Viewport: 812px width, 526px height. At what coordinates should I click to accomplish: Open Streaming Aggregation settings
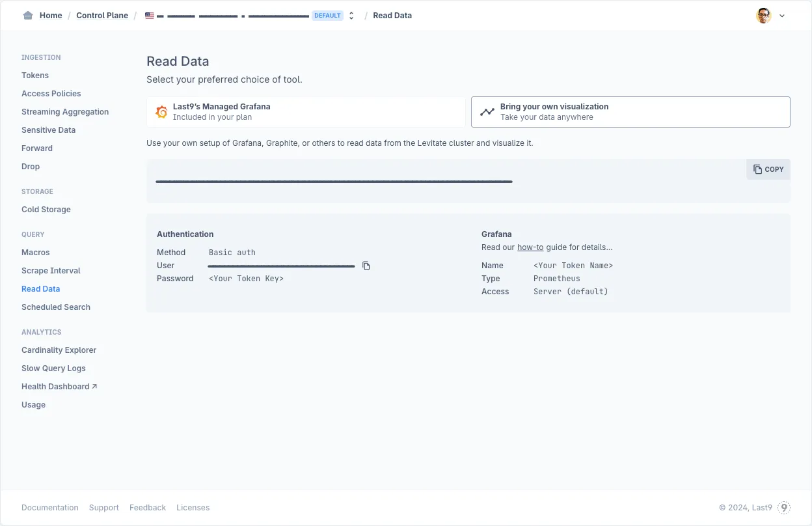click(65, 112)
